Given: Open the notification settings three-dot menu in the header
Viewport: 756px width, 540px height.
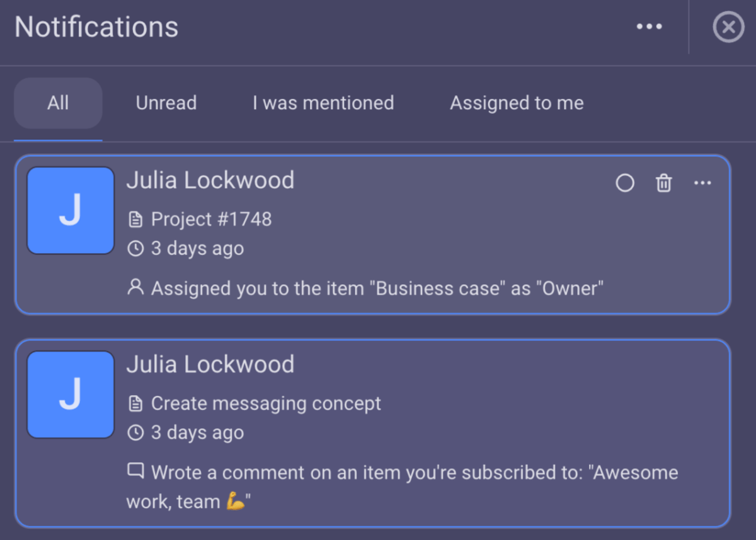Looking at the screenshot, I should click(650, 26).
